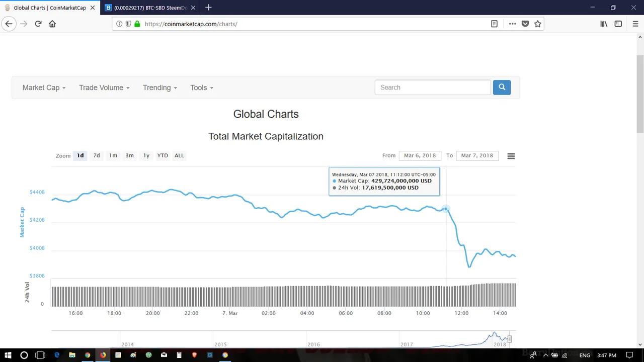This screenshot has height=362, width=644.
Task: Set chart zoom to 7d
Action: tap(97, 155)
